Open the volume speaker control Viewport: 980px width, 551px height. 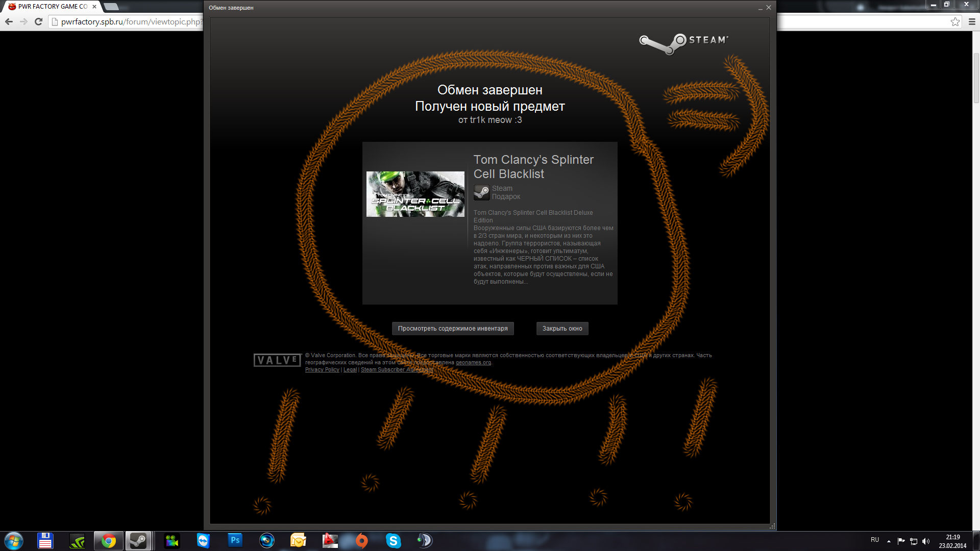926,541
